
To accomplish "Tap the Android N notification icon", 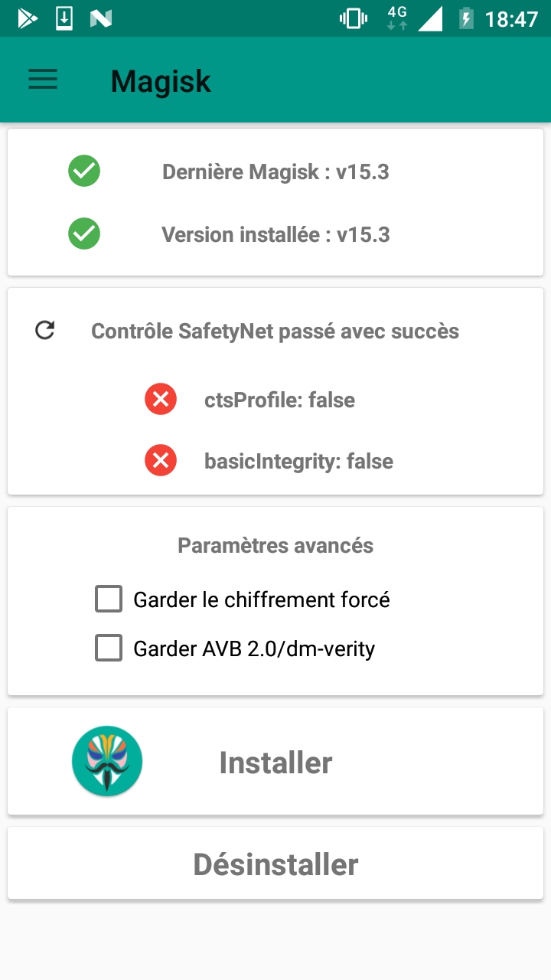I will point(100,18).
